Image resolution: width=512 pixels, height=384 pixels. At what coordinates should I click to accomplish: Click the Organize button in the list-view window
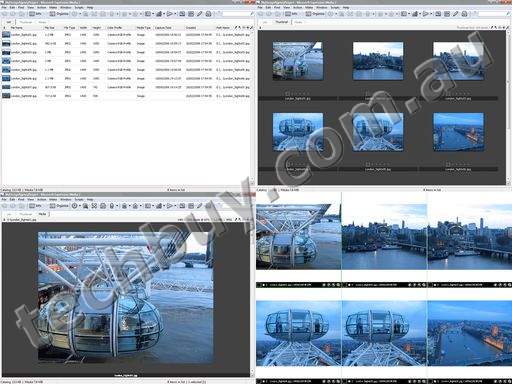click(x=59, y=14)
